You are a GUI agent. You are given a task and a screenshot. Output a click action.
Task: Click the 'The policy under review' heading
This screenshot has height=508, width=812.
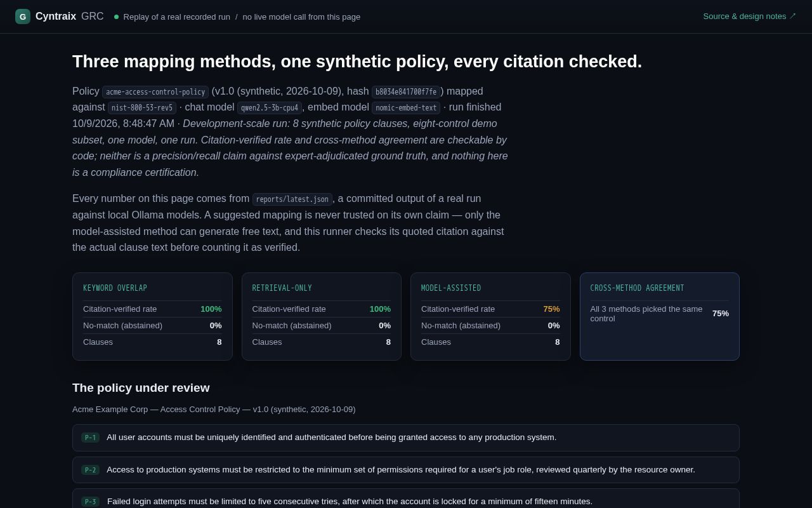[141, 388]
